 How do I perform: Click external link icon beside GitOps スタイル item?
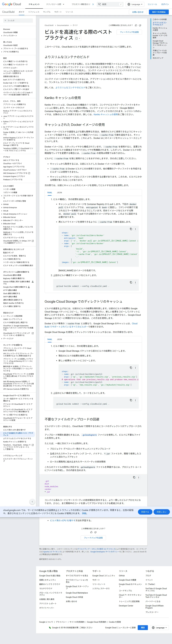click(33, 241)
